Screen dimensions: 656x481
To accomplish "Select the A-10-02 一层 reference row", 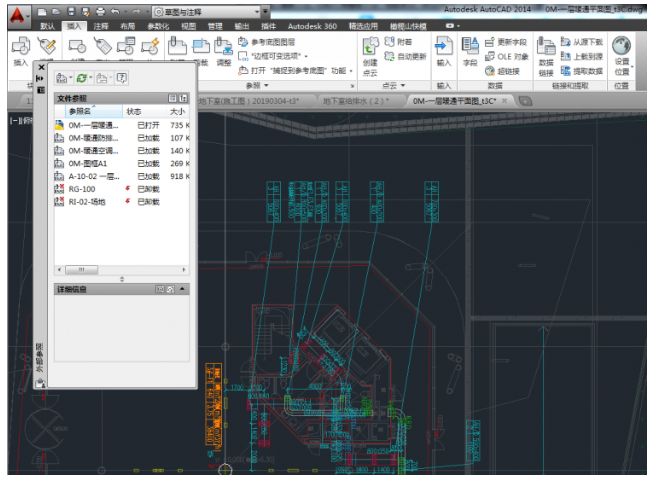I will pyautogui.click(x=122, y=177).
